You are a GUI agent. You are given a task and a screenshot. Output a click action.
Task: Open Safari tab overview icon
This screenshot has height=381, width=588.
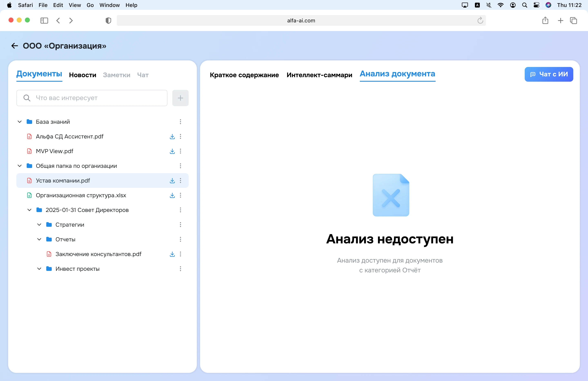[574, 20]
